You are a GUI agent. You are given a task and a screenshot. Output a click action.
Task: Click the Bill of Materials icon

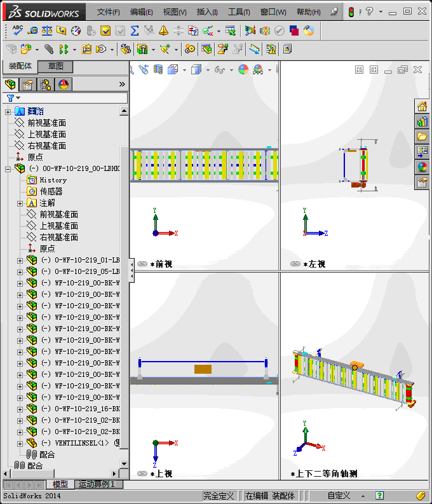[x=206, y=49]
